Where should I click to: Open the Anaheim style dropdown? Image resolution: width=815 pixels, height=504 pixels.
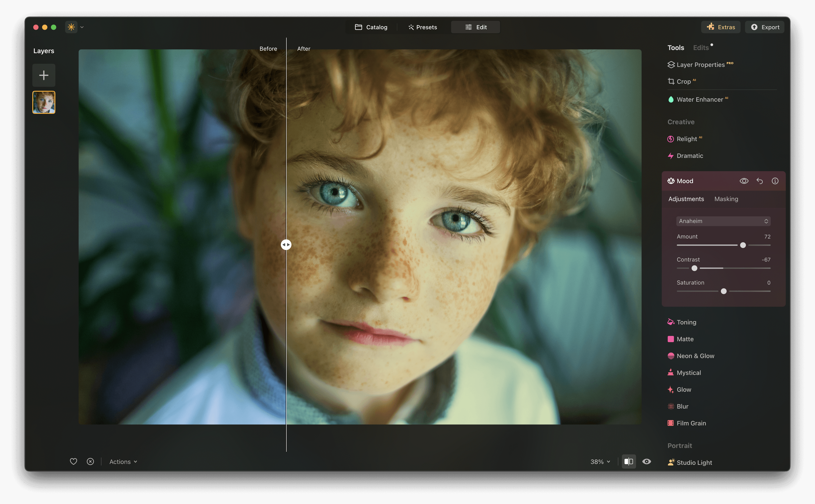coord(723,221)
